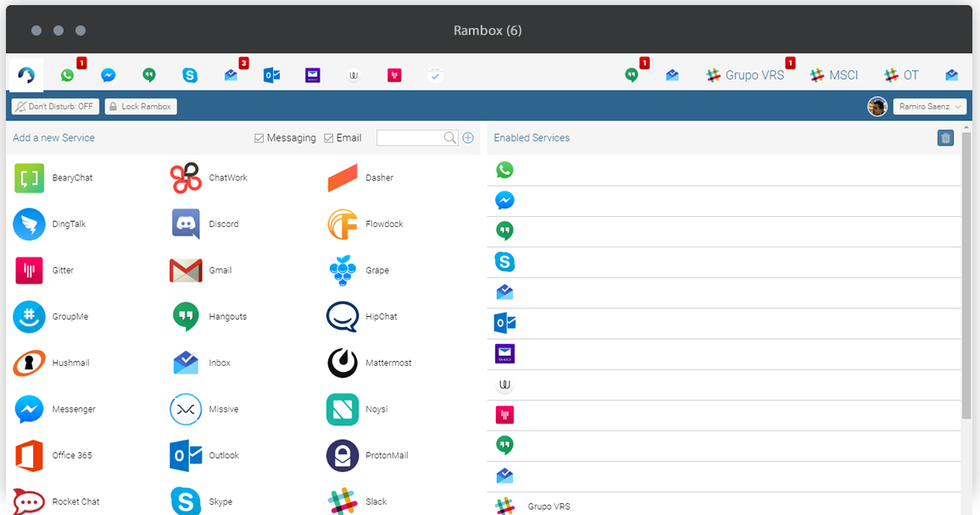Switch to the Grupo VRS tab
The width and height of the screenshot is (980, 515).
pyautogui.click(x=745, y=75)
